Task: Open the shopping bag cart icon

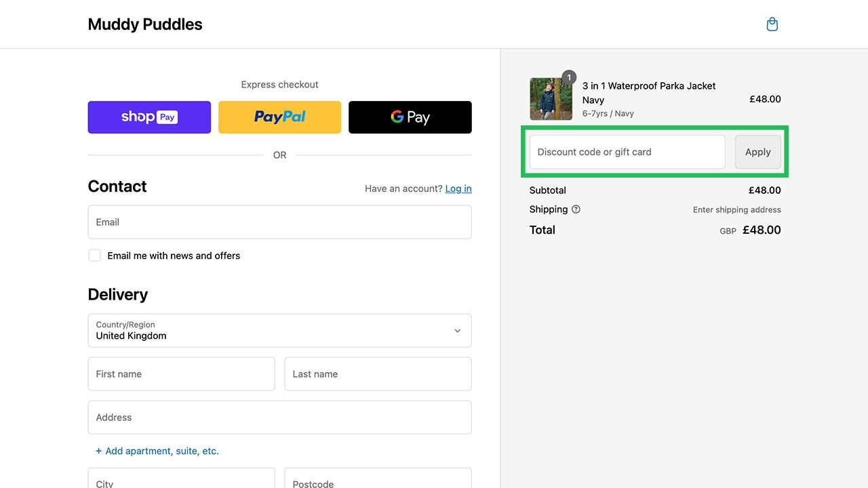Action: (x=772, y=24)
